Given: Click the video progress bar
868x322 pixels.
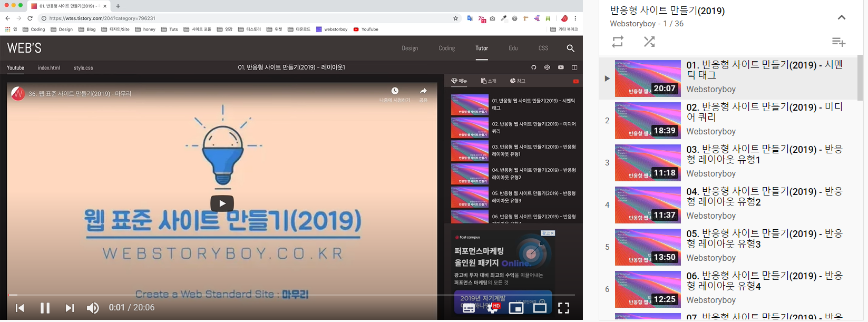Looking at the screenshot, I should (291, 295).
